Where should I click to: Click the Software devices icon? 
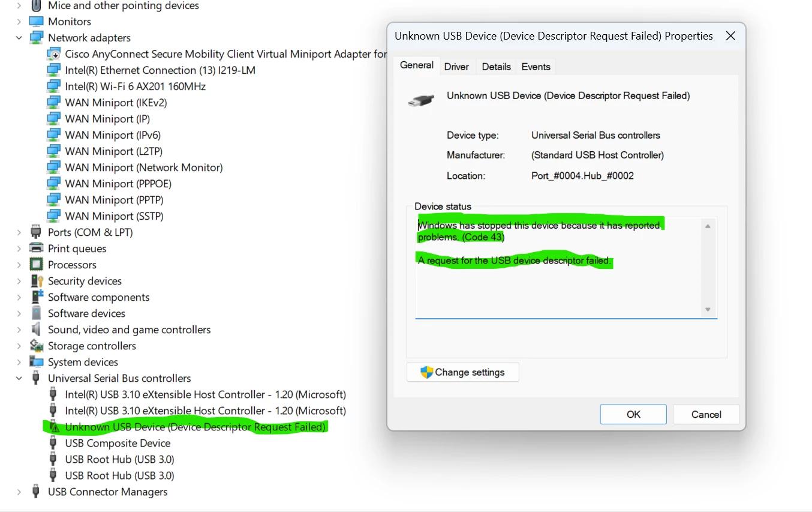point(36,313)
